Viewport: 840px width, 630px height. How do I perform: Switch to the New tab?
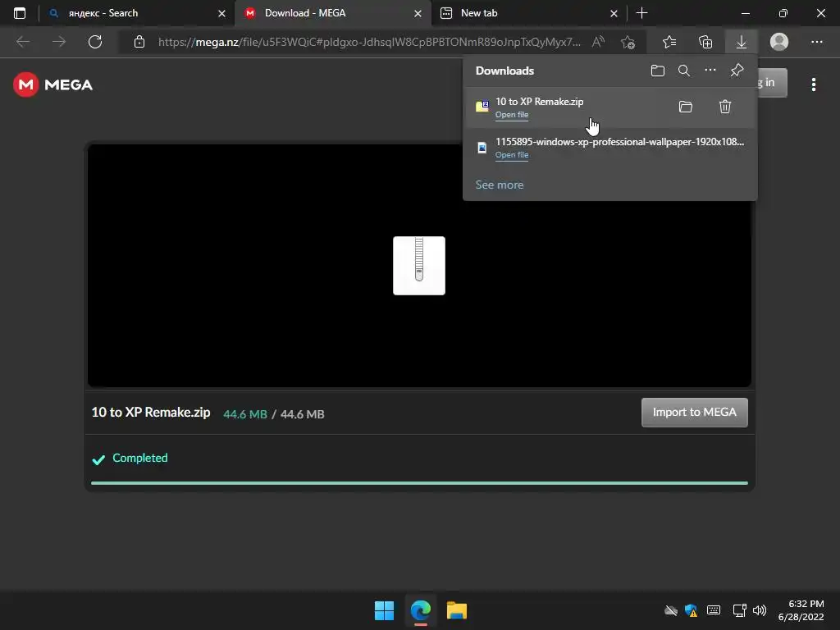528,13
